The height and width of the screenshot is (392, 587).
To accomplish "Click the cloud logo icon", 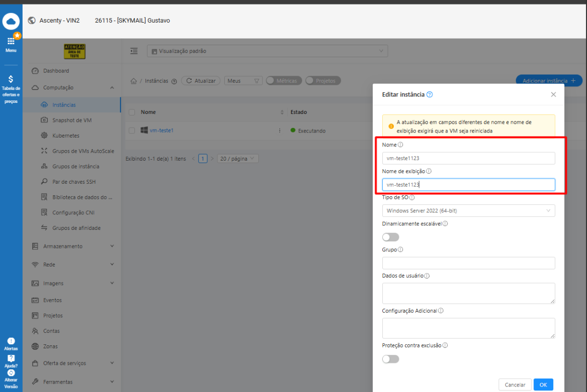I will (11, 22).
